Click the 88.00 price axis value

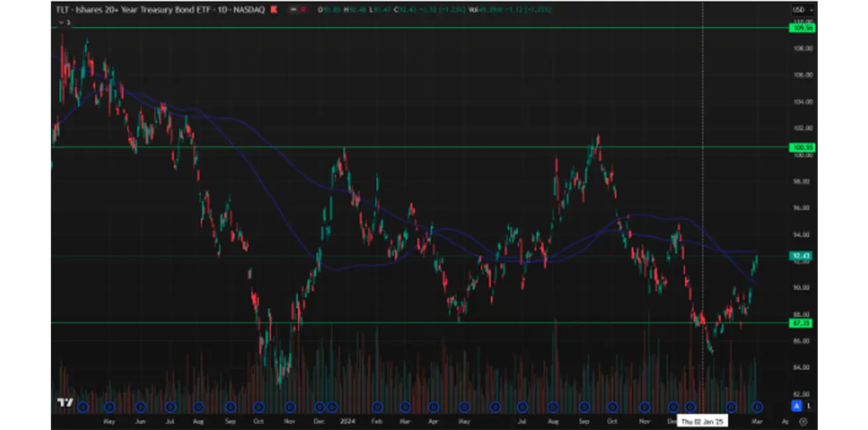click(801, 314)
